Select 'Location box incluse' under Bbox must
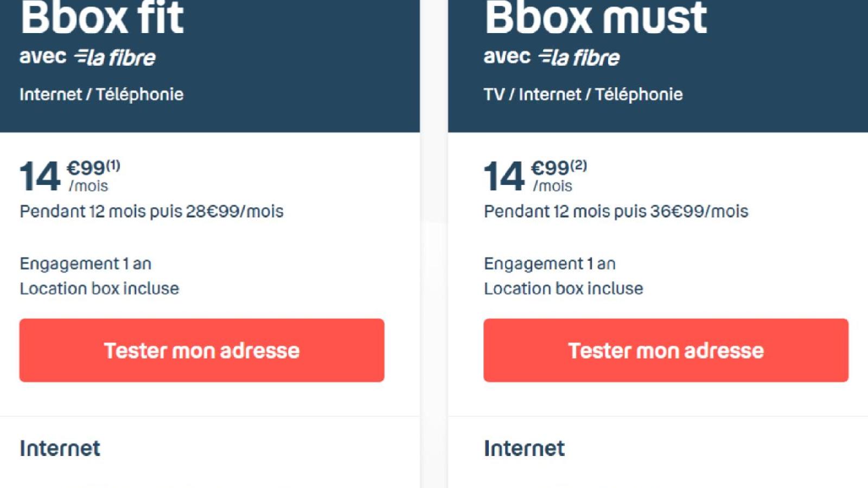This screenshot has height=488, width=868. pos(563,288)
